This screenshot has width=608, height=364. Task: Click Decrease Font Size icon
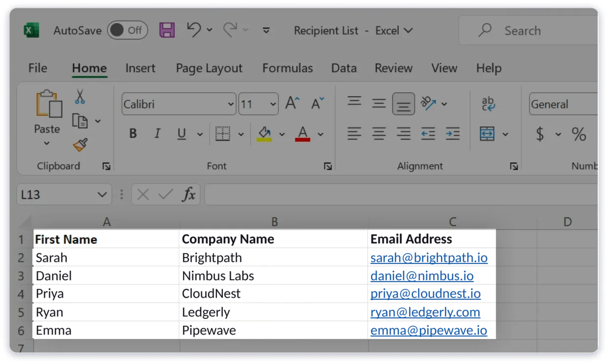[318, 104]
